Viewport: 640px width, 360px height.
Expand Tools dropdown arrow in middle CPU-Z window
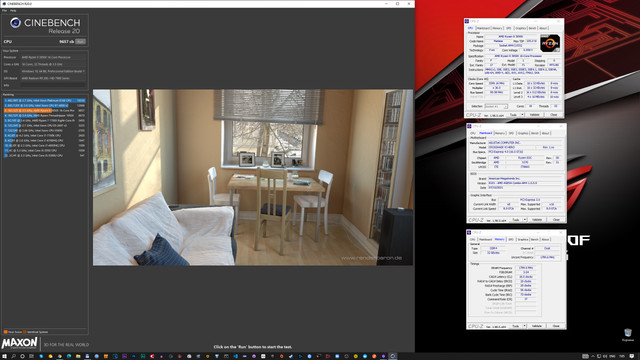coord(525,220)
